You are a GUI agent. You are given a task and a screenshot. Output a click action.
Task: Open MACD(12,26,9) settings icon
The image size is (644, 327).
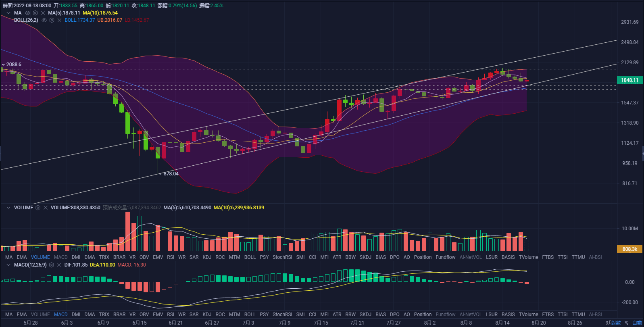tap(51, 265)
